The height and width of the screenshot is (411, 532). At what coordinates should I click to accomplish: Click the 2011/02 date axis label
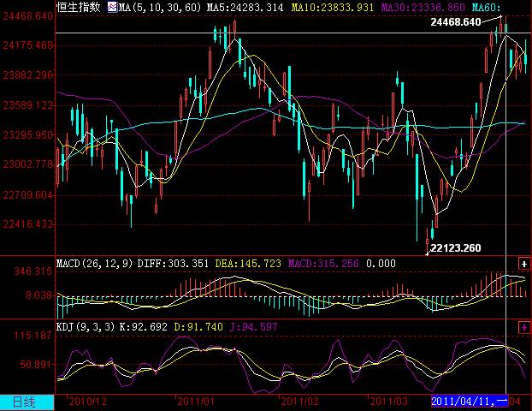[x=299, y=402]
